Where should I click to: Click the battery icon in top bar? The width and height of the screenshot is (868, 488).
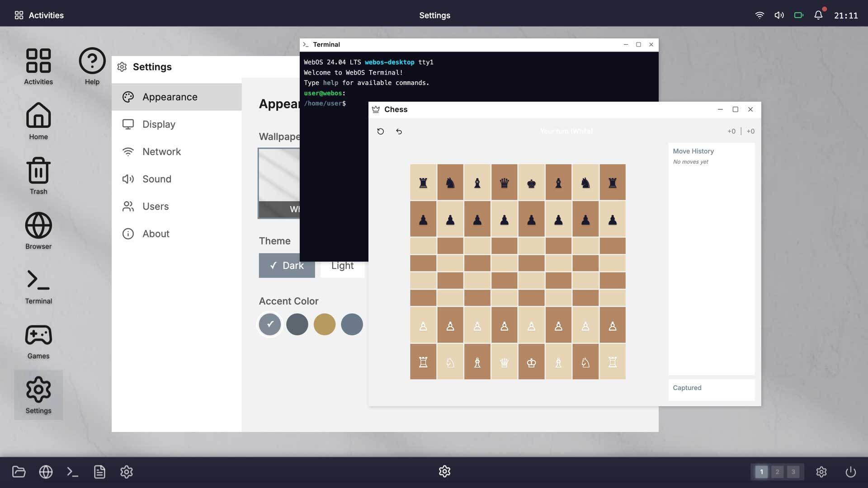click(x=799, y=15)
